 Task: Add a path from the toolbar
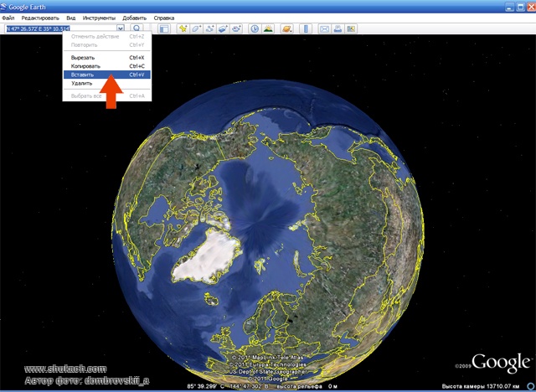click(x=209, y=28)
